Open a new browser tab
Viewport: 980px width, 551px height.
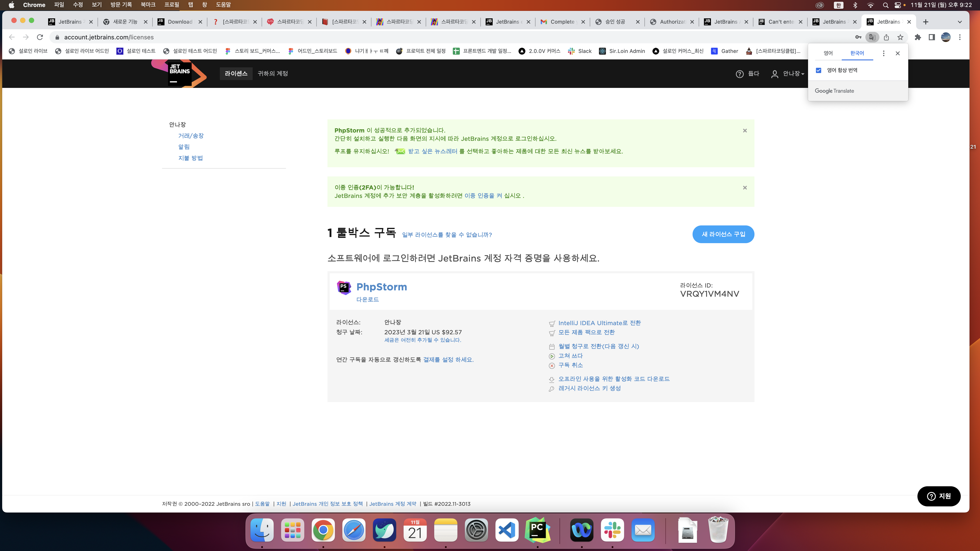[926, 22]
